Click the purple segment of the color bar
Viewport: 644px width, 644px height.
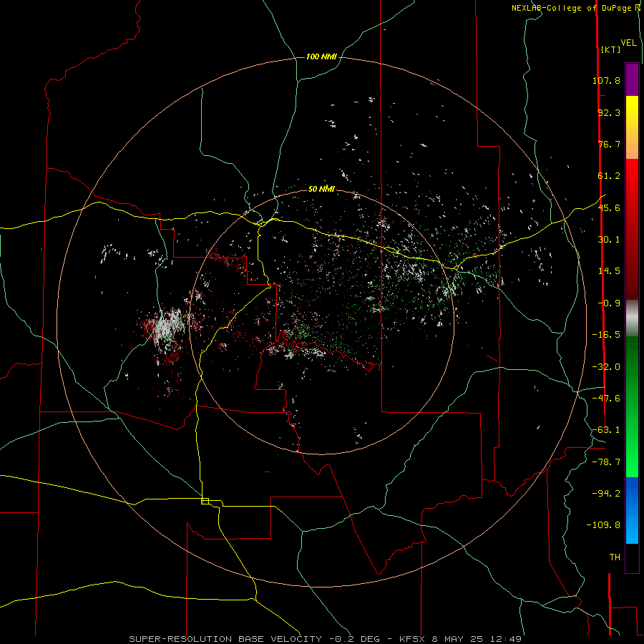[632, 79]
